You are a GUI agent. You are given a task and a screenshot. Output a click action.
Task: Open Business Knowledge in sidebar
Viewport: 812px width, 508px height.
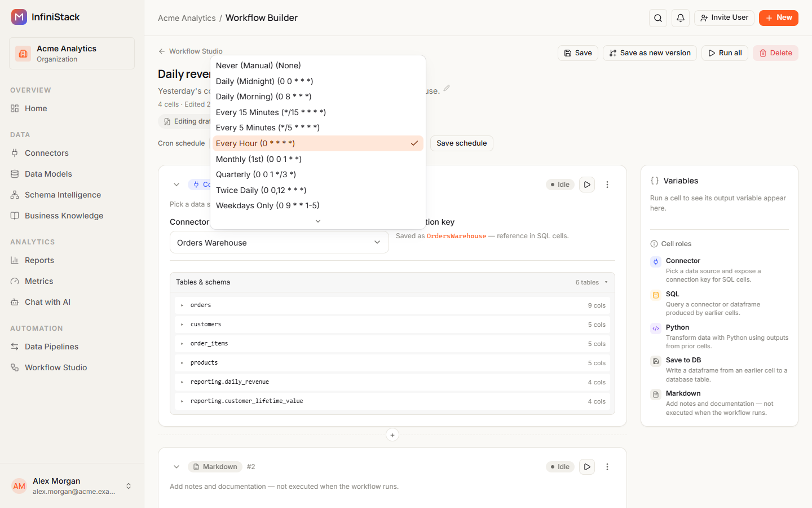coord(72,216)
